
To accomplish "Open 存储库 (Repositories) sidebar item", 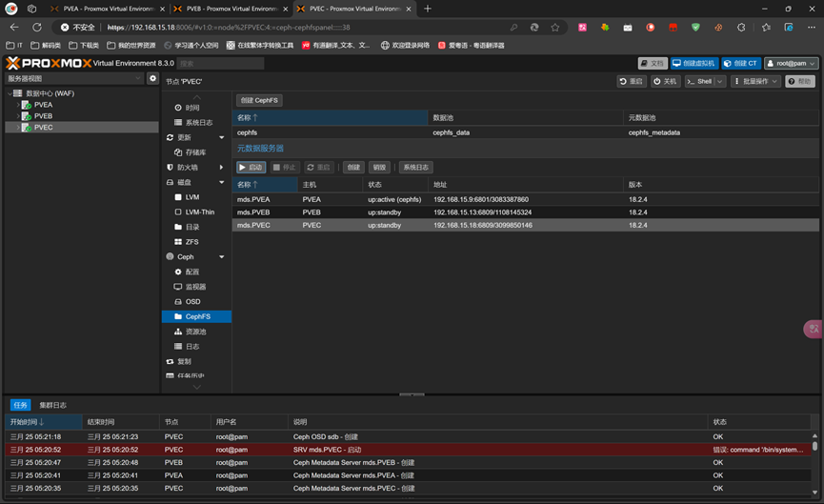I will pyautogui.click(x=195, y=152).
